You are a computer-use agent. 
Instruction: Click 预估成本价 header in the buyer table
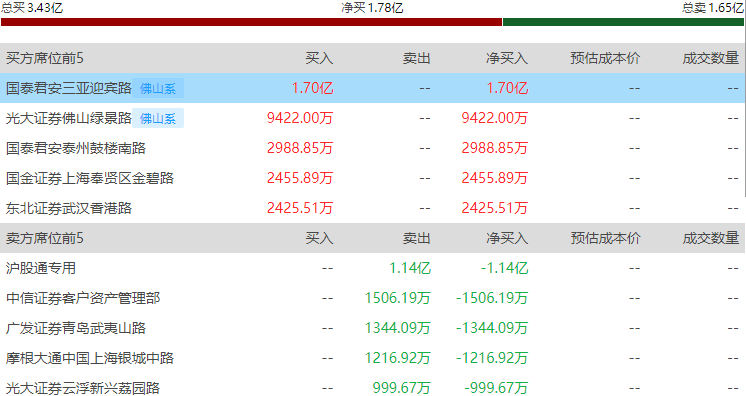click(605, 58)
